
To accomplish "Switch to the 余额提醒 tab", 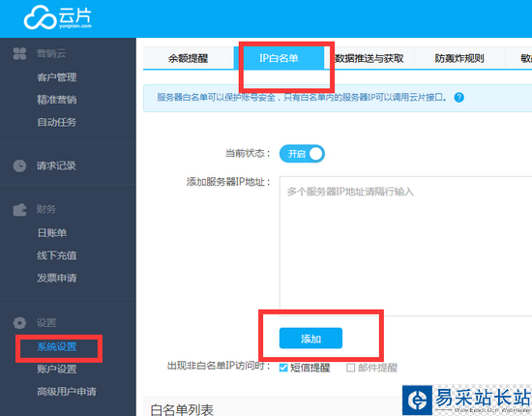I will coord(189,58).
